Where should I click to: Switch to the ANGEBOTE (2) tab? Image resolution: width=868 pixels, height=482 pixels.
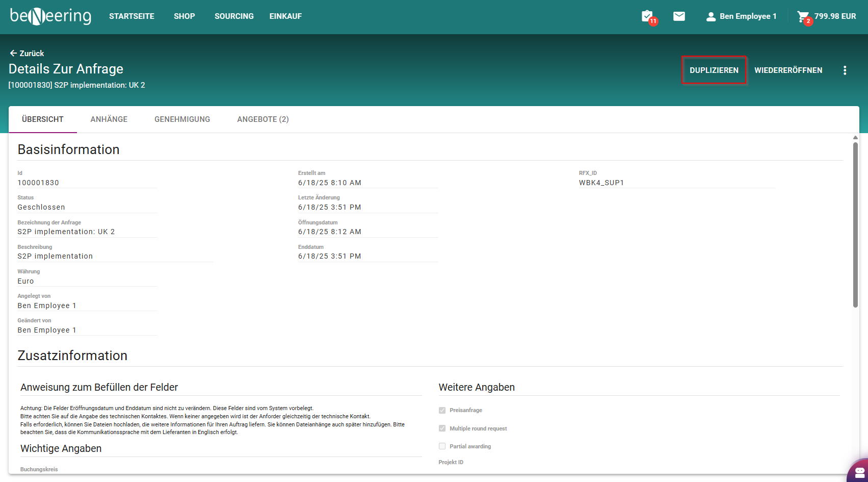click(263, 119)
